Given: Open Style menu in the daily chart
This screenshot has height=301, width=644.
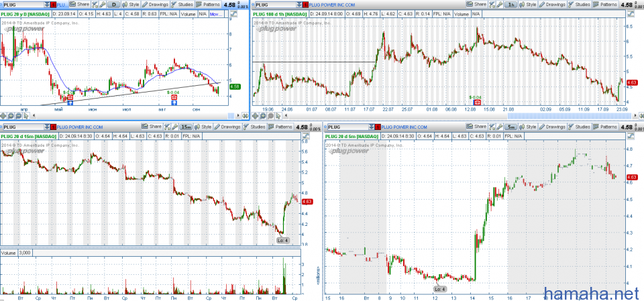Looking at the screenshot, I should click(130, 5).
